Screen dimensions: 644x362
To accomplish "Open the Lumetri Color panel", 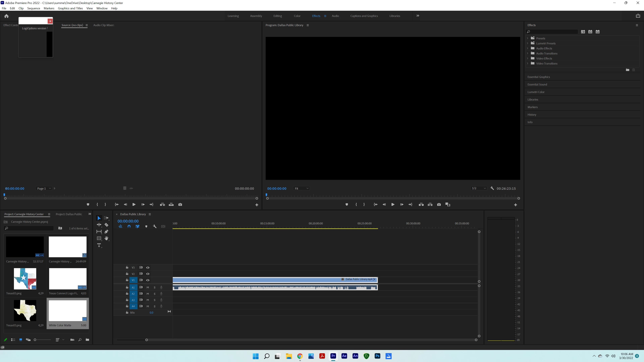I will 536,92.
